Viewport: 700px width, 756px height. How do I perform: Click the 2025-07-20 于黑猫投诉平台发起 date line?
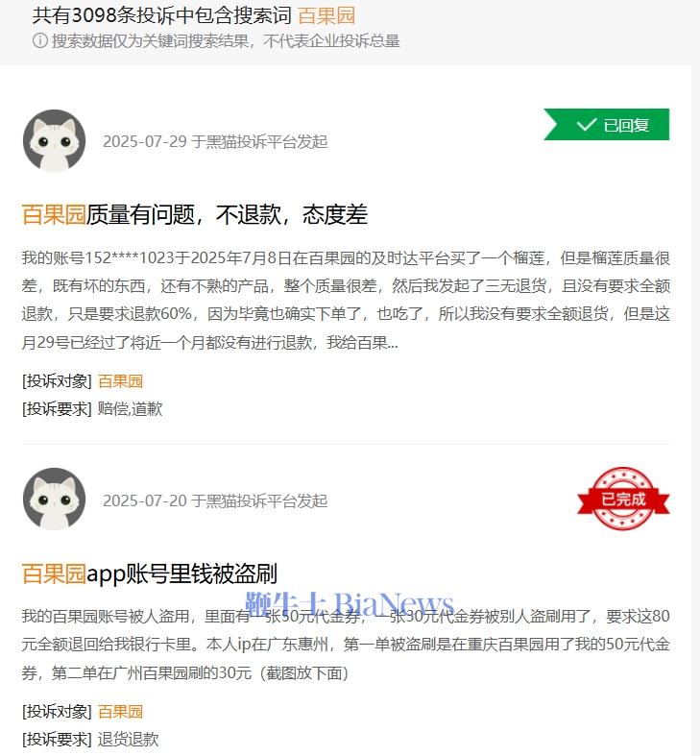pyautogui.click(x=215, y=500)
